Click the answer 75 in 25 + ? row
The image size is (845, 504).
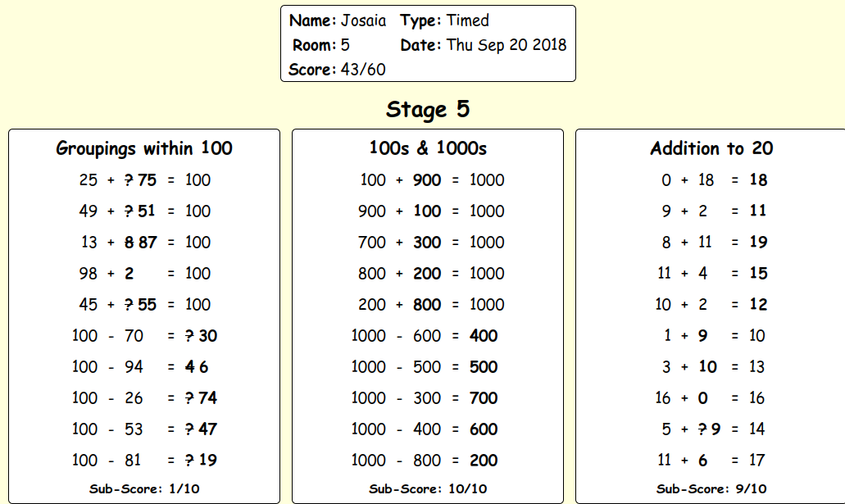[147, 180]
